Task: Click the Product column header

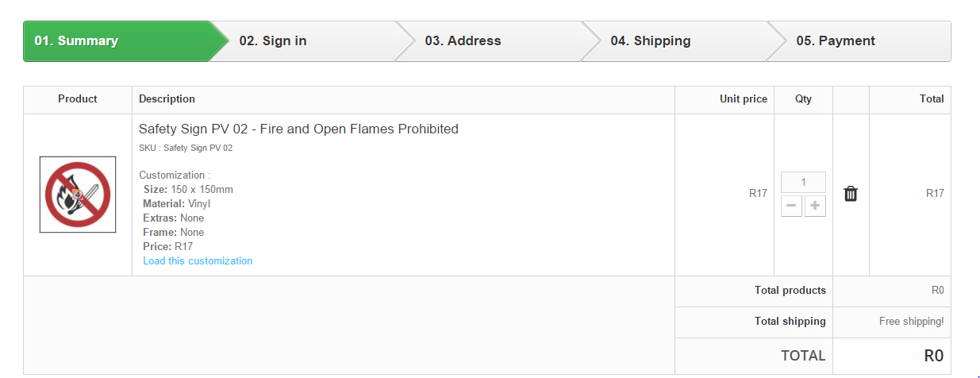Action: 78,99
